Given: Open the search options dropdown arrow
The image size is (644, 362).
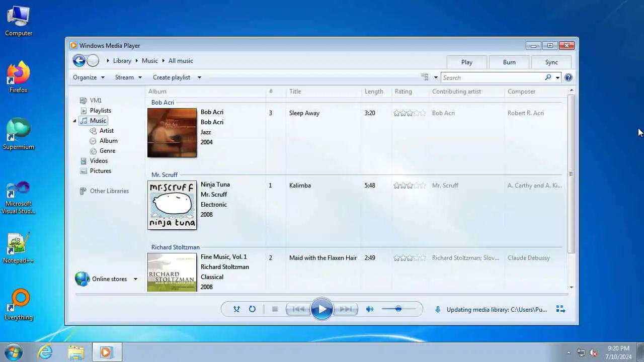Looking at the screenshot, I should pos(557,77).
